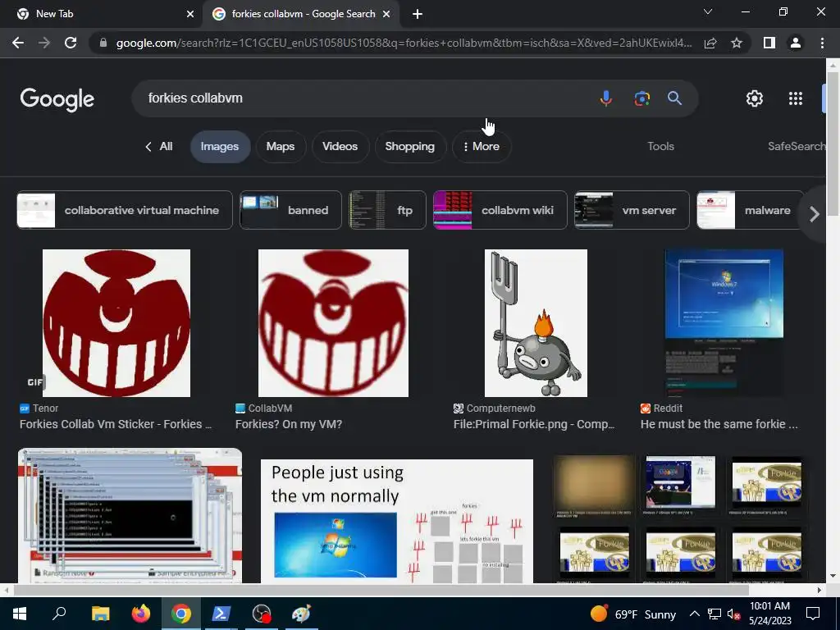Open the CollabVM Forkies smiley image

pos(333,323)
